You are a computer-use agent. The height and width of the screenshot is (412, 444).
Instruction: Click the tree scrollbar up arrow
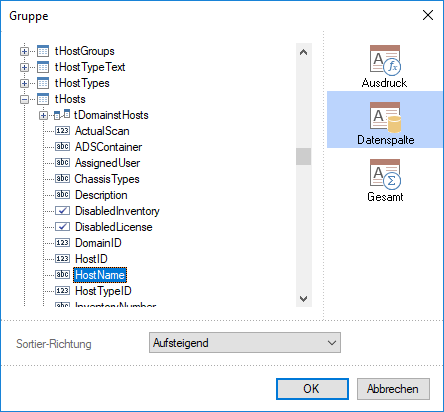click(x=304, y=52)
